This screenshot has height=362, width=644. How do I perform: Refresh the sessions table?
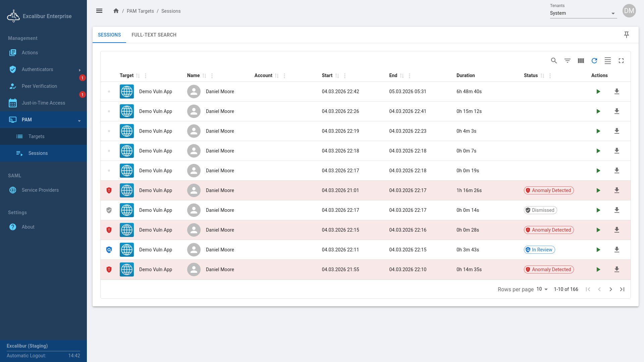[594, 61]
